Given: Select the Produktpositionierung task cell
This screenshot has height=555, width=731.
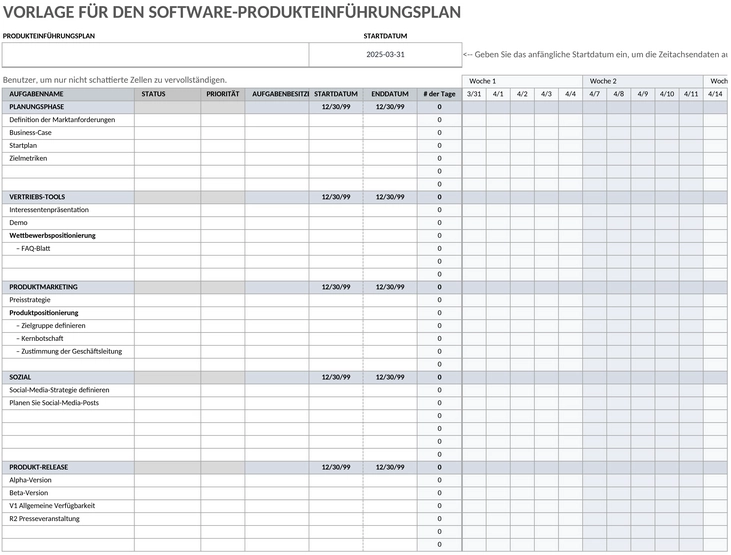Looking at the screenshot, I should tap(69, 313).
